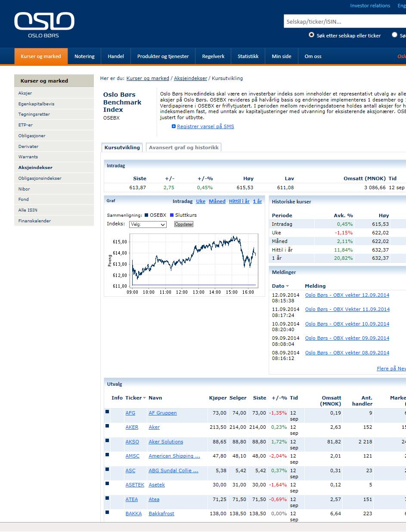Viewport: 406px width, 532px height.
Task: Open the Indeks 'Velg:' dropdown
Action: 148,224
